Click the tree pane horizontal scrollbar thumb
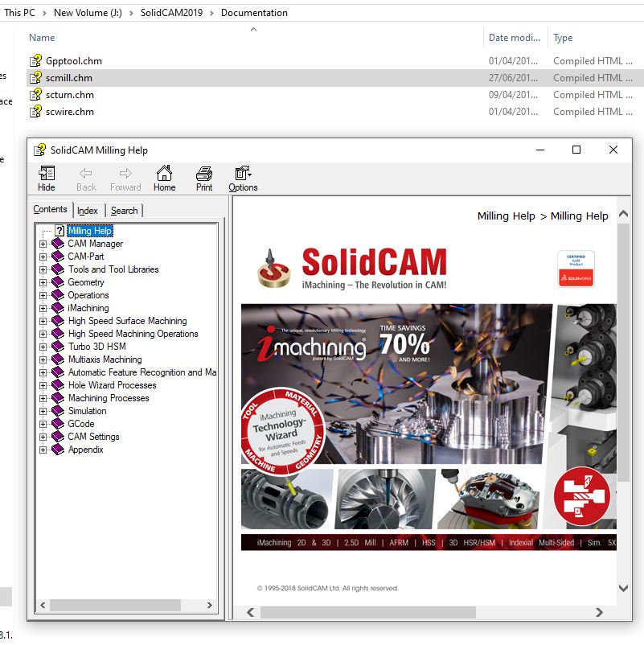Screen dimensions: 644x645 pos(115,605)
